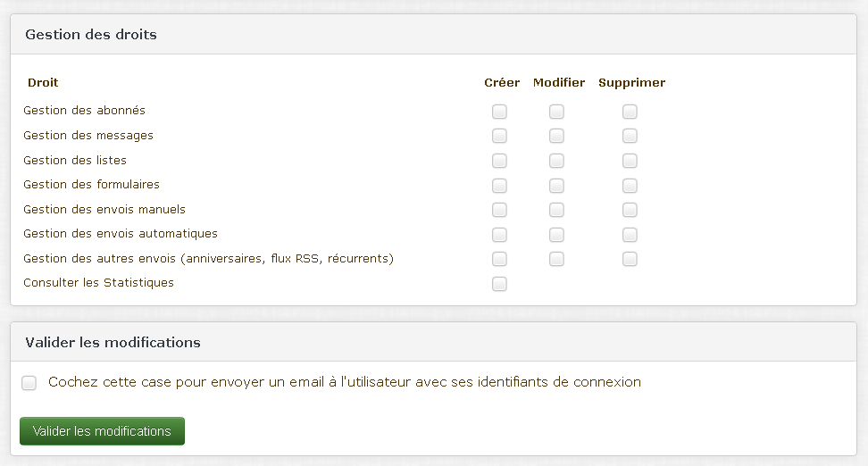
Task: Enable Créer for Gestion des envois automatiques
Action: click(x=499, y=235)
